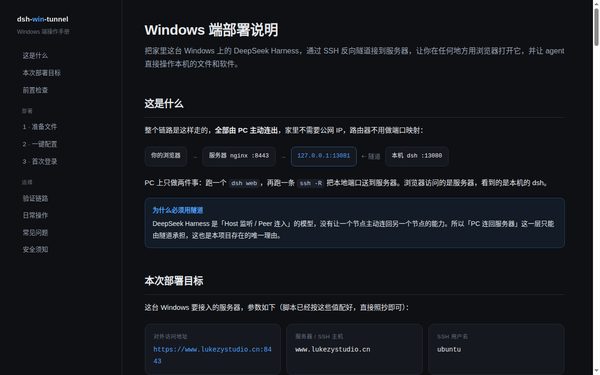Image resolution: width=600 pixels, height=375 pixels.
Task: Click the 127.0.0.1:13081 flow box
Action: click(x=324, y=156)
